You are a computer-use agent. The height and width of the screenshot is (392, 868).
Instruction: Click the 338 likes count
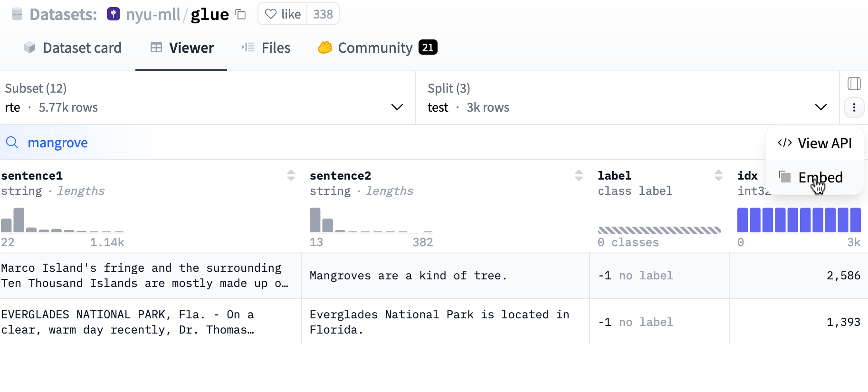pos(323,14)
